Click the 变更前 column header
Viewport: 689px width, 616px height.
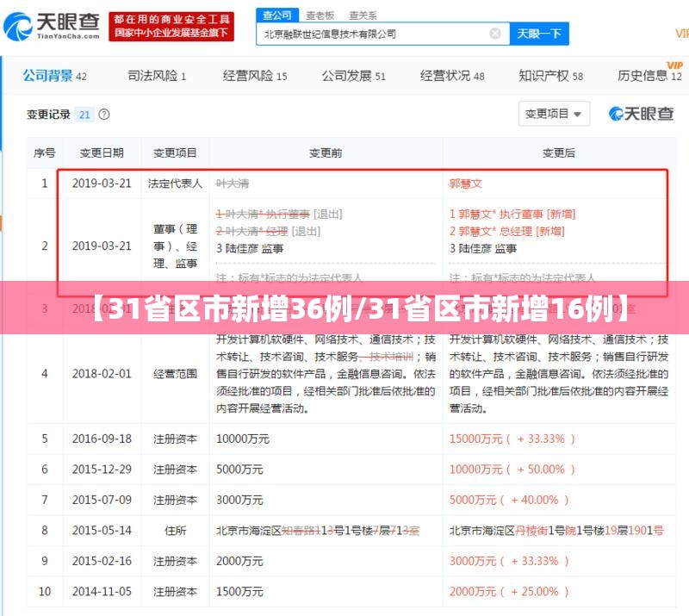tap(326, 153)
